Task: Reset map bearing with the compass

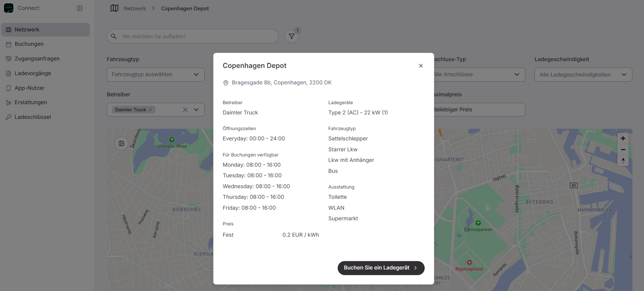Action: click(x=623, y=161)
